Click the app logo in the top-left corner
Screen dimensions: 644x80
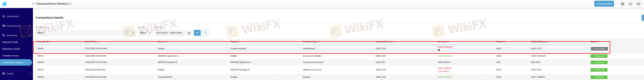[5, 4]
